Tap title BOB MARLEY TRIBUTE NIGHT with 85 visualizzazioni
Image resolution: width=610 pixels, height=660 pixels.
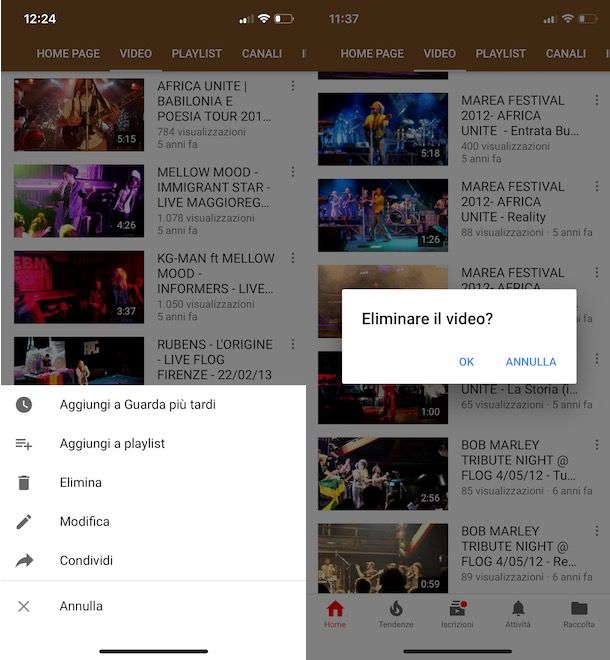coord(518,460)
